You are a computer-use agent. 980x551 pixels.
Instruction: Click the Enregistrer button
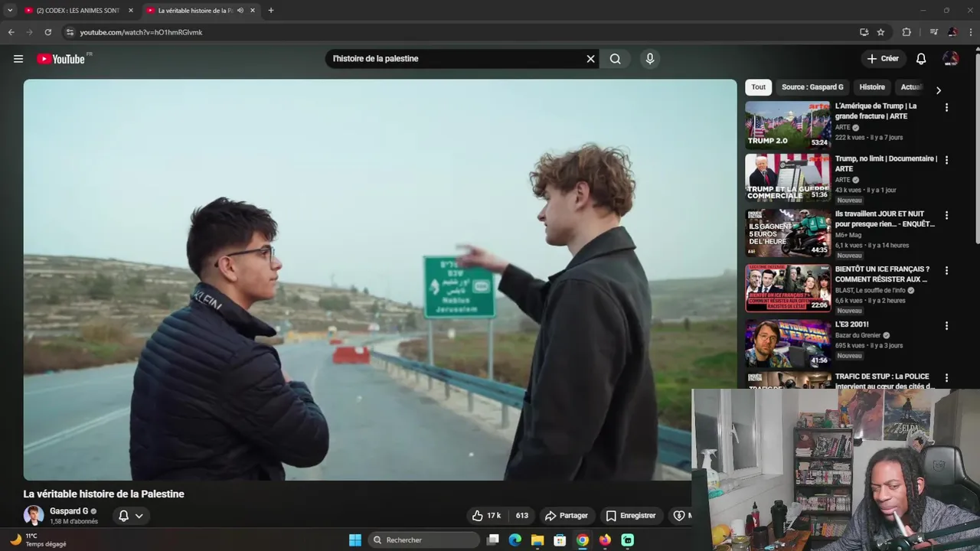click(631, 516)
